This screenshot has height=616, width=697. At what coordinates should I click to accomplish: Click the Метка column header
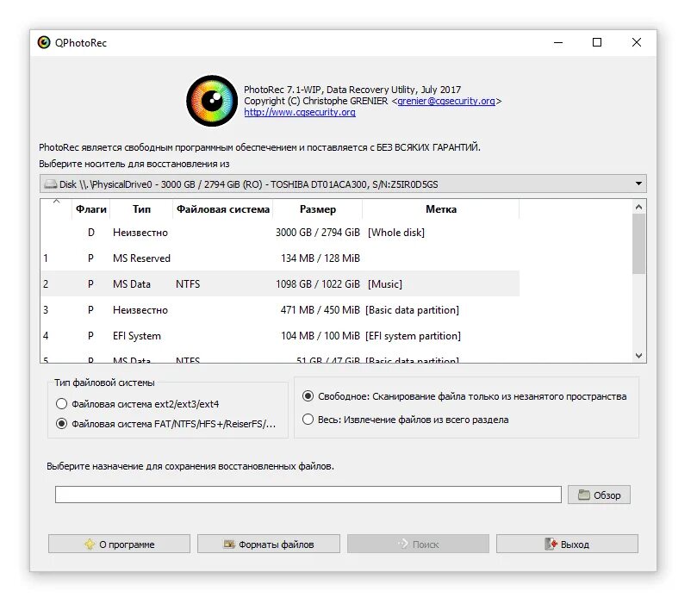tap(441, 208)
